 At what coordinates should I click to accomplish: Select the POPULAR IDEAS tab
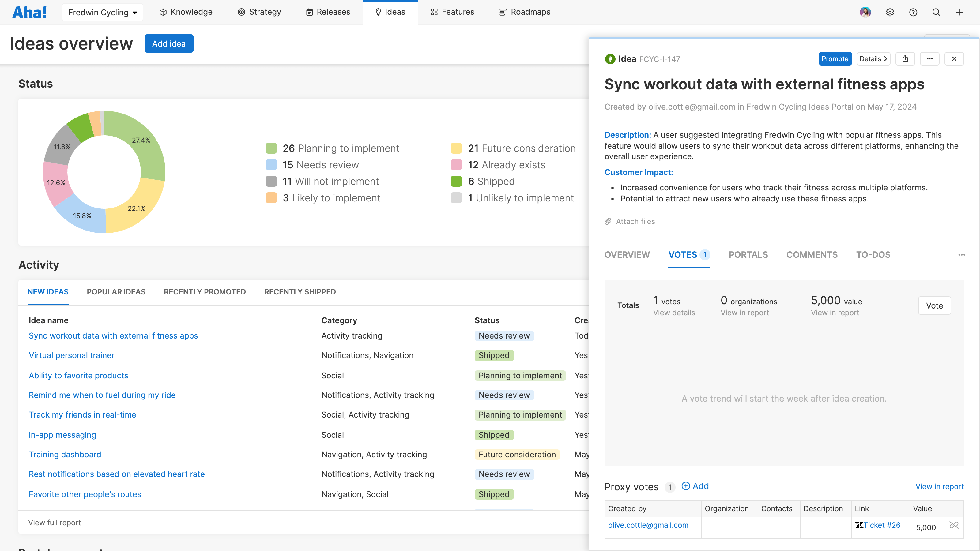point(116,292)
